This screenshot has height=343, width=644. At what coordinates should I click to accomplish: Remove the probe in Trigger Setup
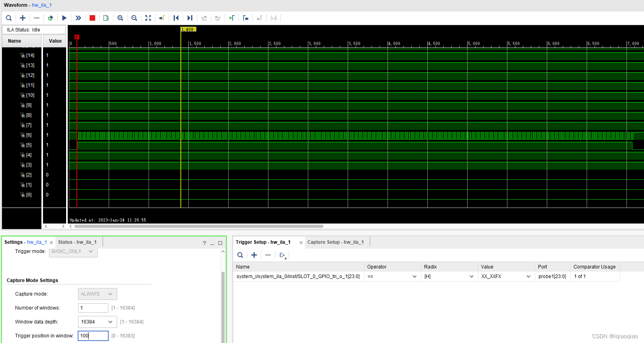pyautogui.click(x=268, y=255)
